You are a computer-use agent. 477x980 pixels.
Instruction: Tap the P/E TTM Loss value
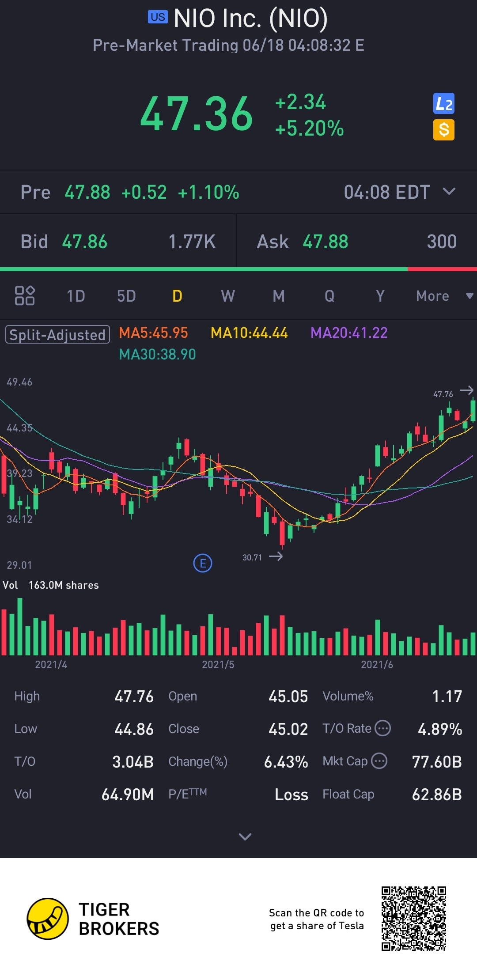[291, 795]
